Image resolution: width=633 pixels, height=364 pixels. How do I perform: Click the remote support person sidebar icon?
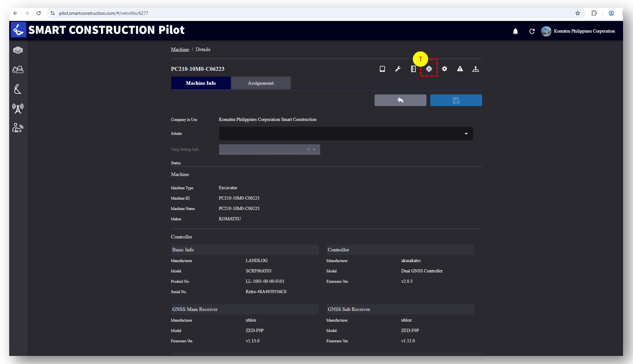coord(18,128)
